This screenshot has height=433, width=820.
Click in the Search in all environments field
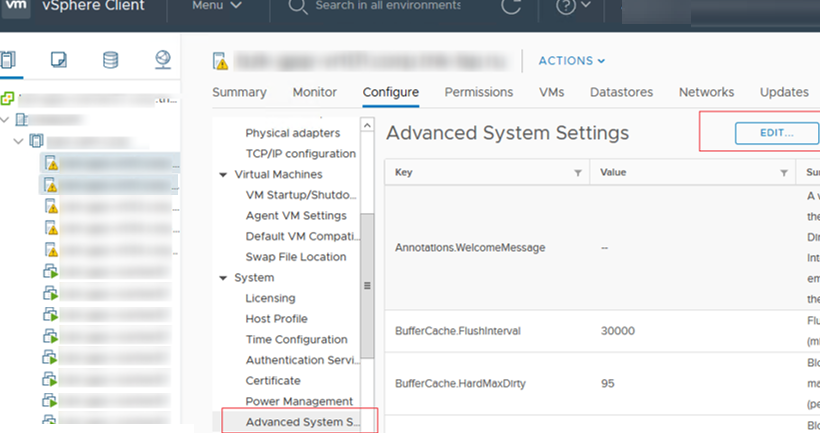click(388, 5)
